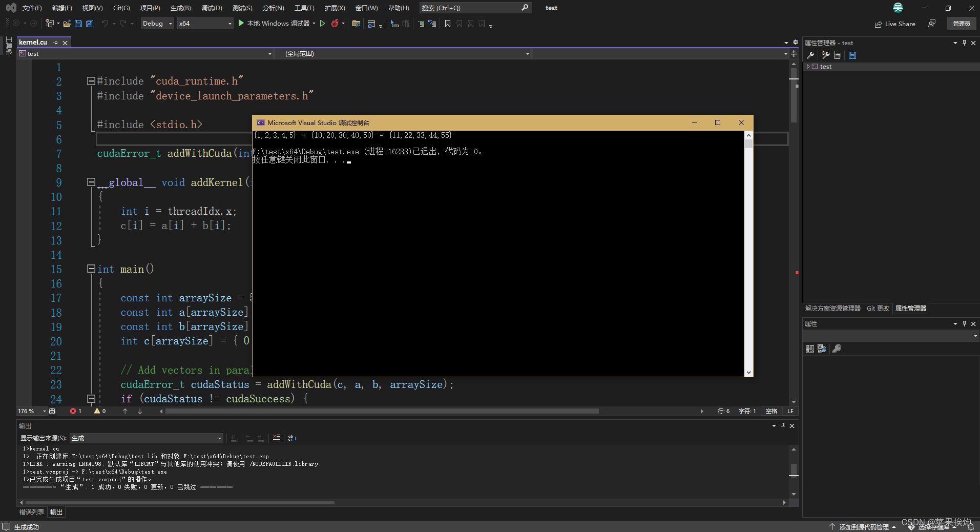
Task: Open the x64 platform dropdown
Action: 228,23
